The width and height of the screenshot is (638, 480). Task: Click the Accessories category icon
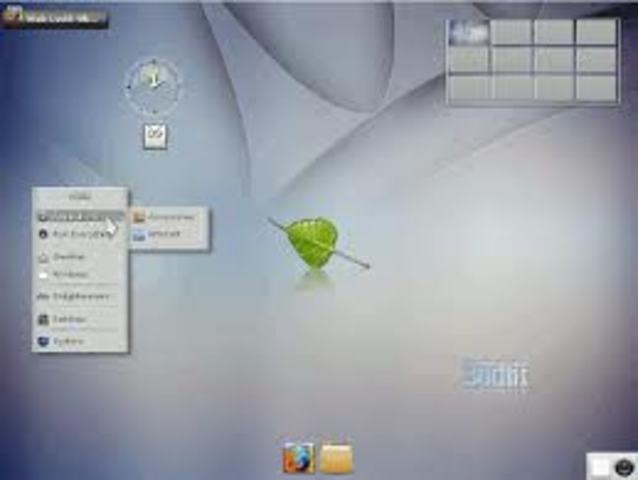point(139,217)
